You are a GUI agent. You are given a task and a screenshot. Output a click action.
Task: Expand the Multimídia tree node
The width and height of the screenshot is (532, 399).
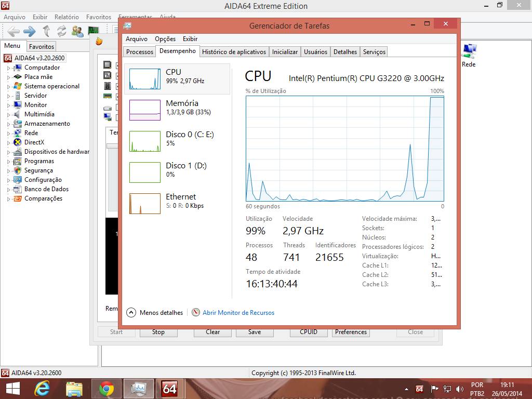pos(8,115)
